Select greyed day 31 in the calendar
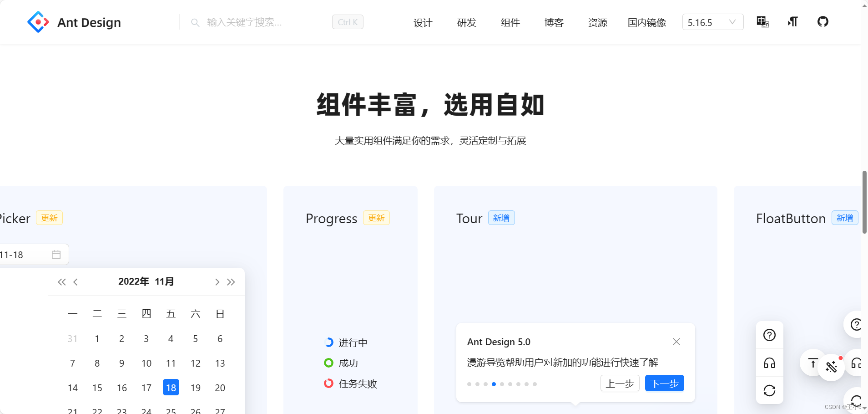Image resolution: width=868 pixels, height=414 pixels. pos(72,338)
